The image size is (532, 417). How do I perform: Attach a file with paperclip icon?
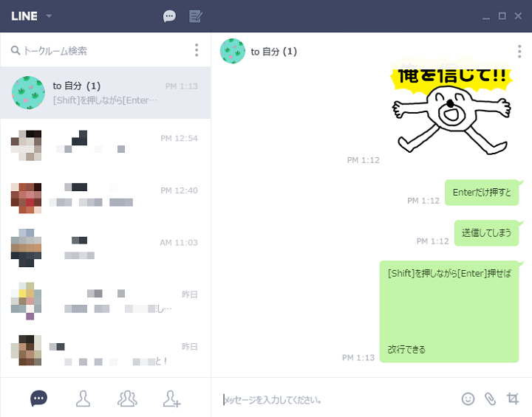491,399
